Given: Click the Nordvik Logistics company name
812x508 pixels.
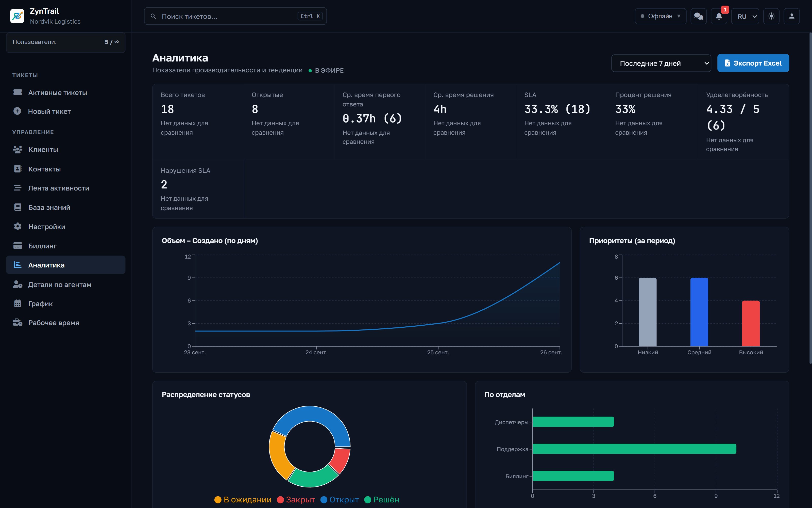Looking at the screenshot, I should click(55, 22).
